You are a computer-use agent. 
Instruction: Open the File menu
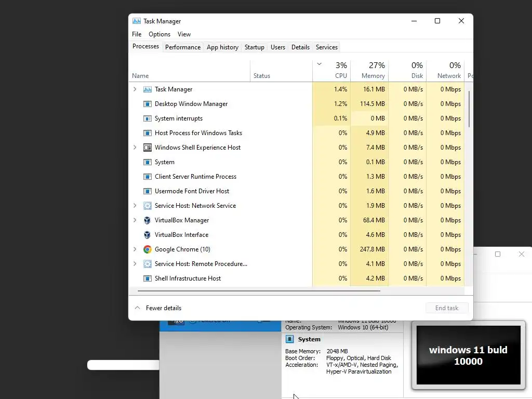click(137, 34)
